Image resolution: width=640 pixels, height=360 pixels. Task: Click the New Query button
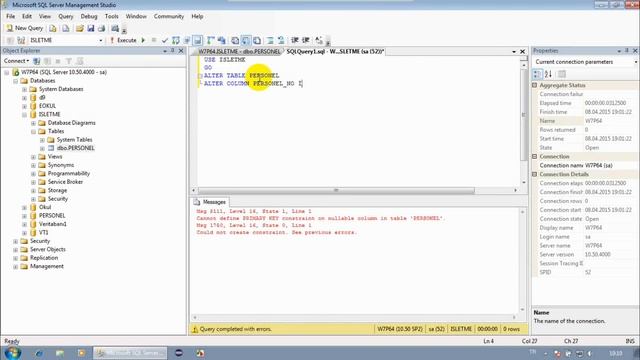coord(24,28)
